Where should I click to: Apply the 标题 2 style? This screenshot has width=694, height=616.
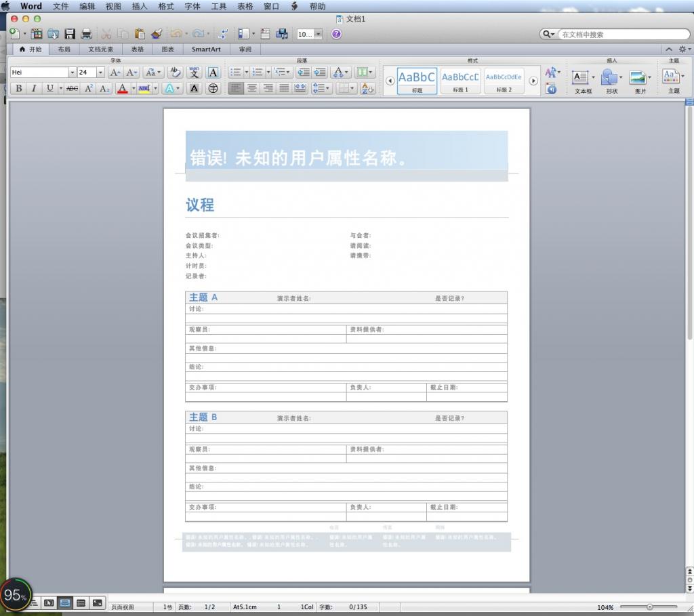point(504,81)
